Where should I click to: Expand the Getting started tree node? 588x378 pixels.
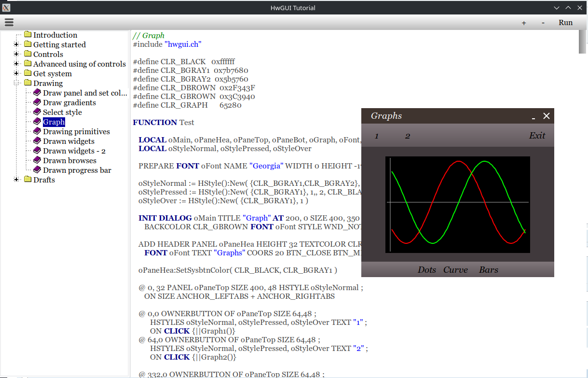coord(17,44)
